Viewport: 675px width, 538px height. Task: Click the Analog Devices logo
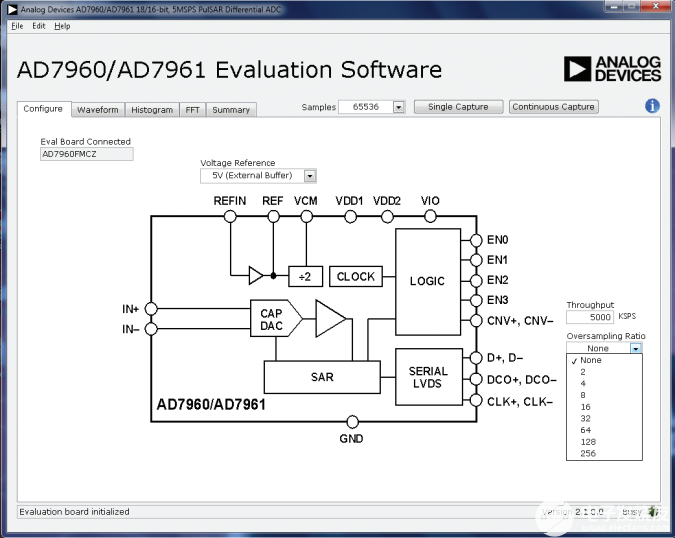(612, 69)
